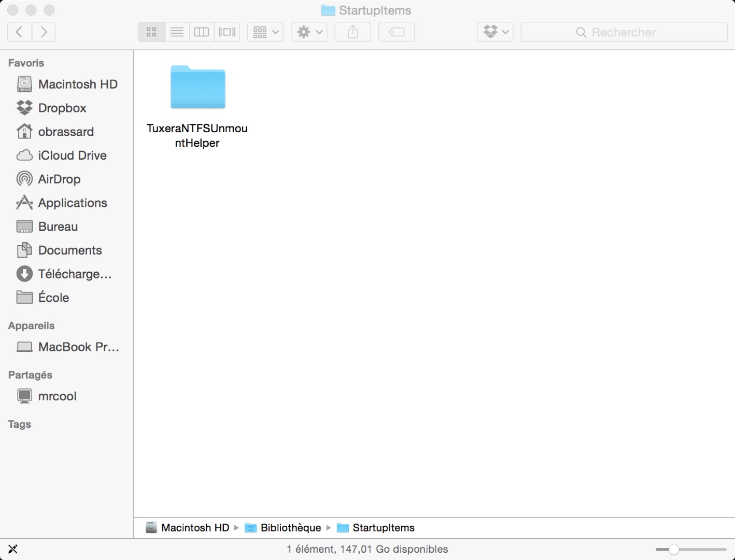This screenshot has height=560, width=735.
Task: Click Macintosh HD in the path bar
Action: [x=188, y=528]
